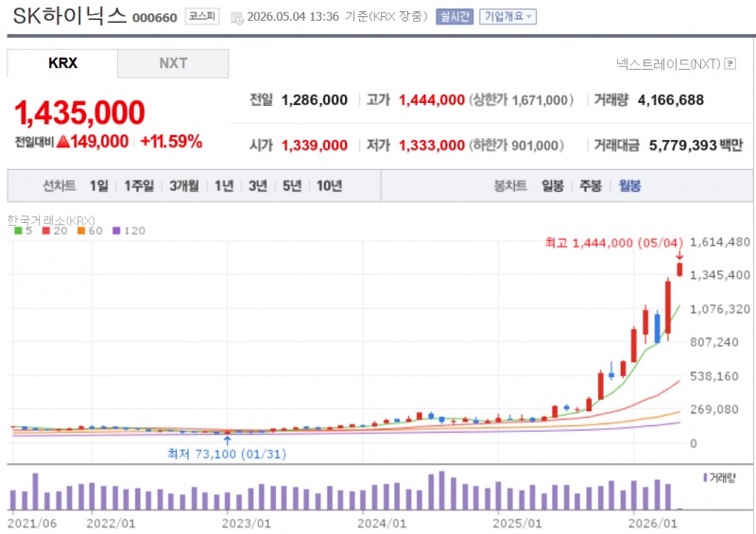Click the 2022/01 x-axis date label
Viewport: 756px width, 534px height.
pos(111,524)
